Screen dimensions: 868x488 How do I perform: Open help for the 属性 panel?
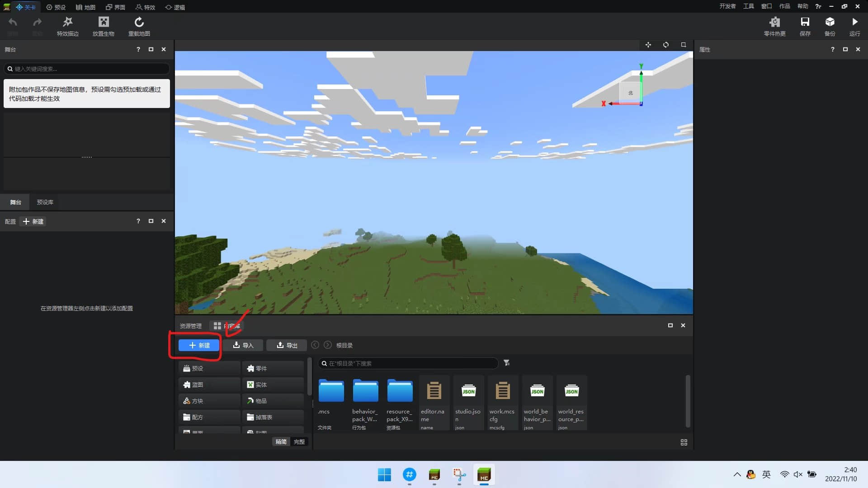pos(833,49)
